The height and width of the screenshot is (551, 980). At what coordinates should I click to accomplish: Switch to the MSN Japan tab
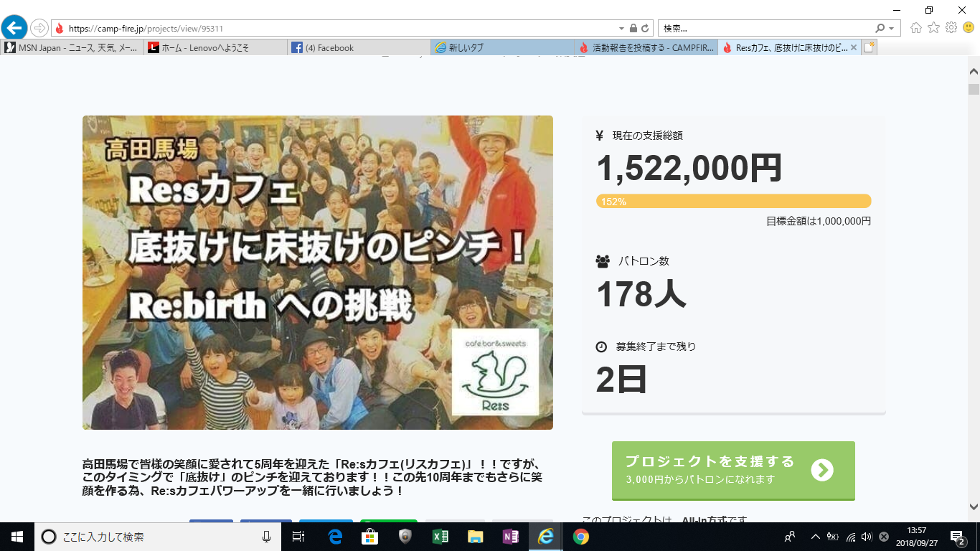(72, 48)
